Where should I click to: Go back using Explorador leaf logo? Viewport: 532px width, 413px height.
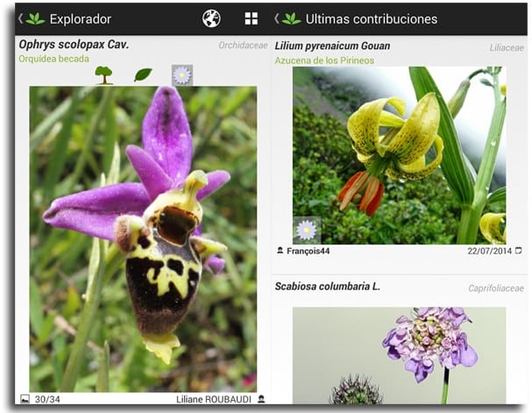[35, 18]
